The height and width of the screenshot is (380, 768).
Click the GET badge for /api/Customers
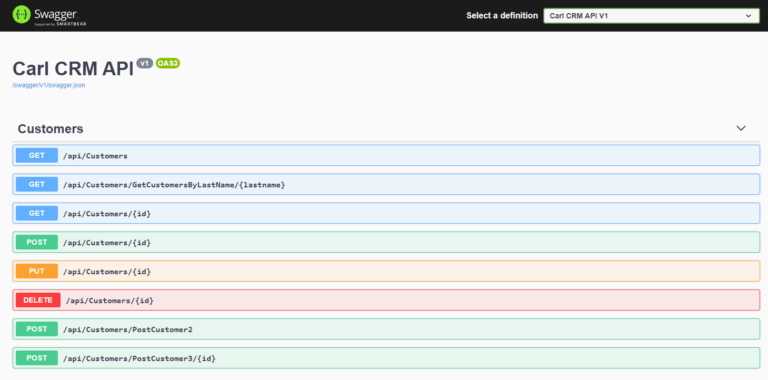[37, 156]
